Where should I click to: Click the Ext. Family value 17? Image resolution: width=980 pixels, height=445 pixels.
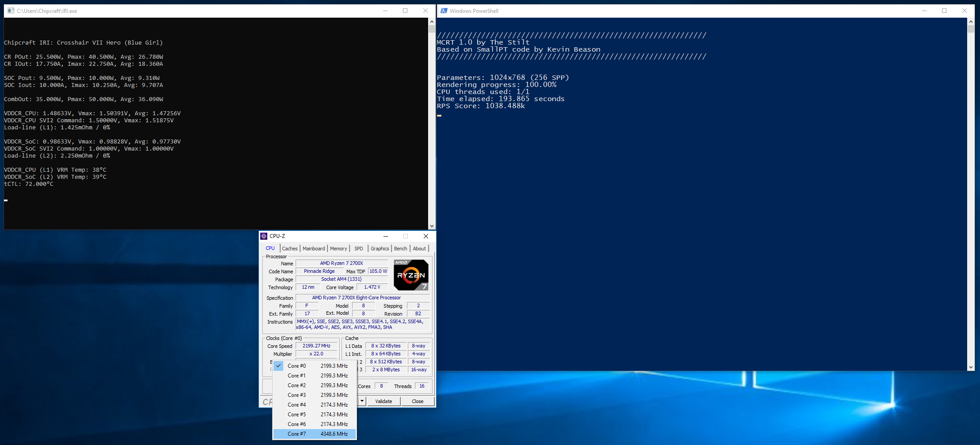coord(307,313)
